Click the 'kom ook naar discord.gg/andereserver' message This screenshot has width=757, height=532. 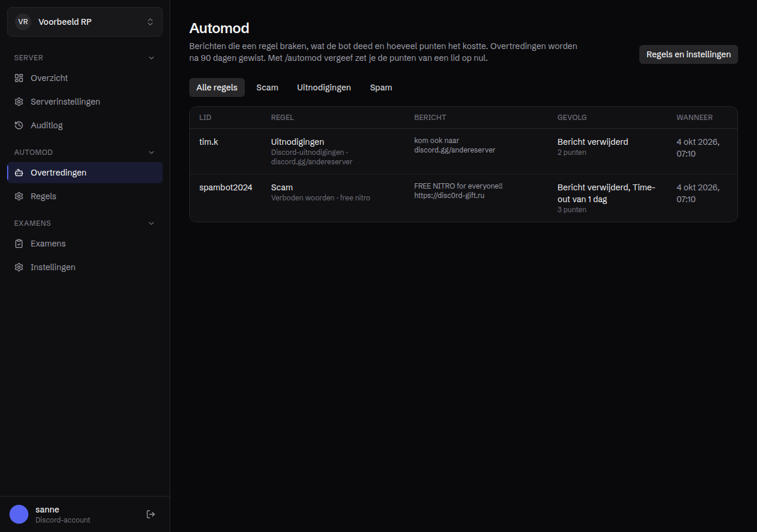click(x=455, y=145)
